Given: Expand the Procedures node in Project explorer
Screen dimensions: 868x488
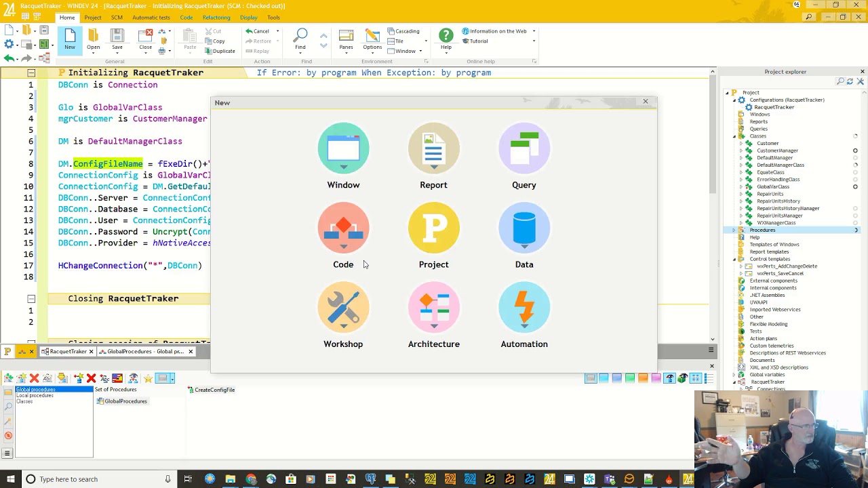Looking at the screenshot, I should pyautogui.click(x=734, y=230).
